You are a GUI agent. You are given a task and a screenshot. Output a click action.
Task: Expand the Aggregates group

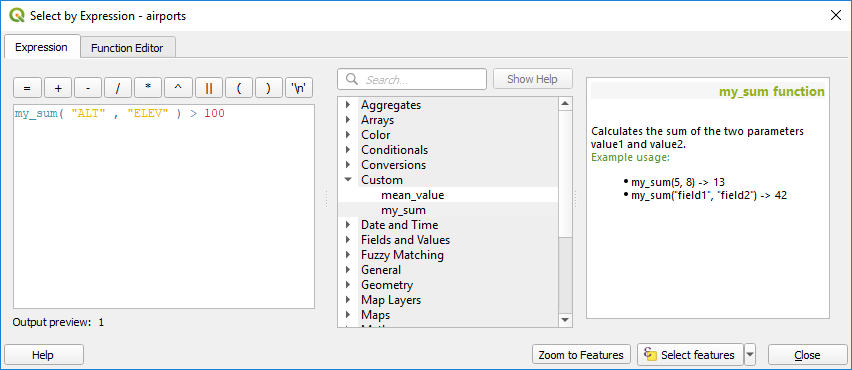[348, 104]
